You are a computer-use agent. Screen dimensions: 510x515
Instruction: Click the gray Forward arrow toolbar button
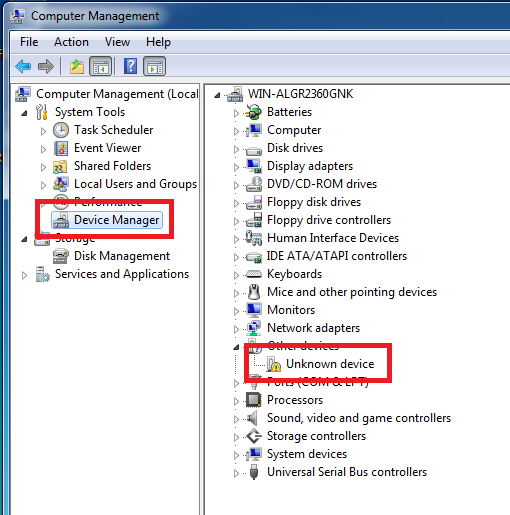[x=46, y=66]
